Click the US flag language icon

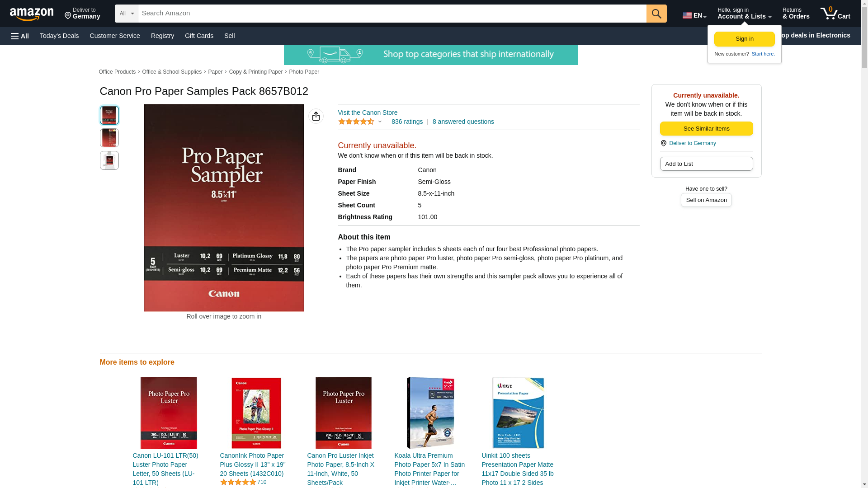click(x=687, y=15)
